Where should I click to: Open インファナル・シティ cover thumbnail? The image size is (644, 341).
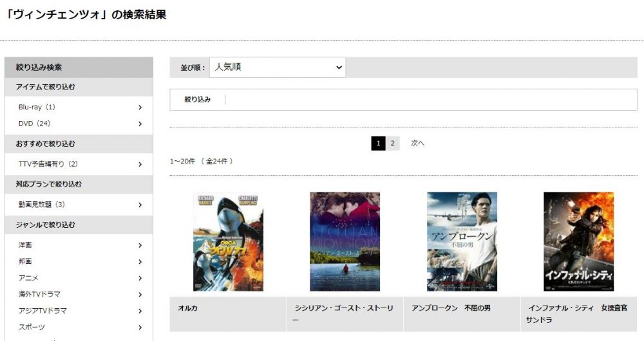coord(579,242)
